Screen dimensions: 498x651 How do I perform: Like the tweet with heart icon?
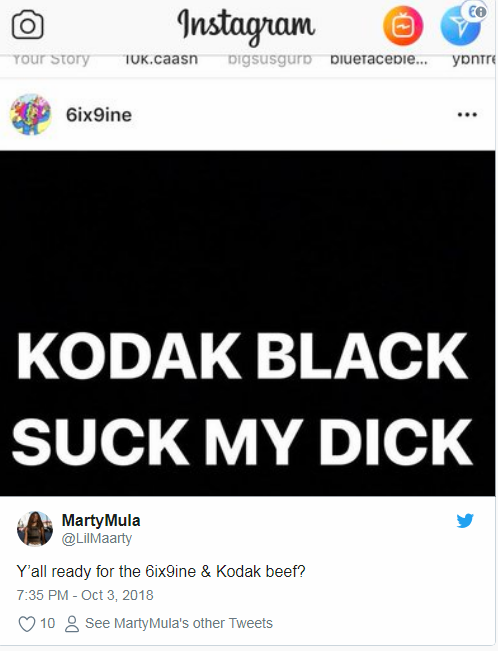27,624
